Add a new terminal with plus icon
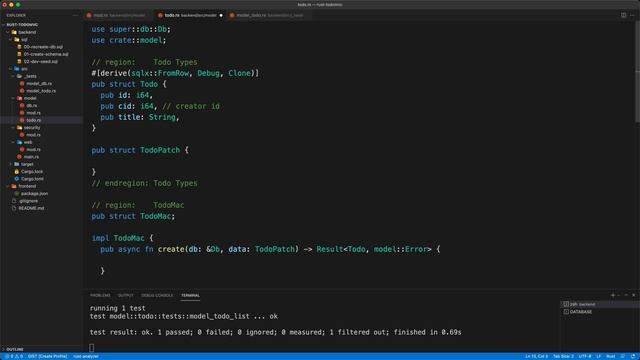Screen dimensions: 640x360 (x=613, y=295)
